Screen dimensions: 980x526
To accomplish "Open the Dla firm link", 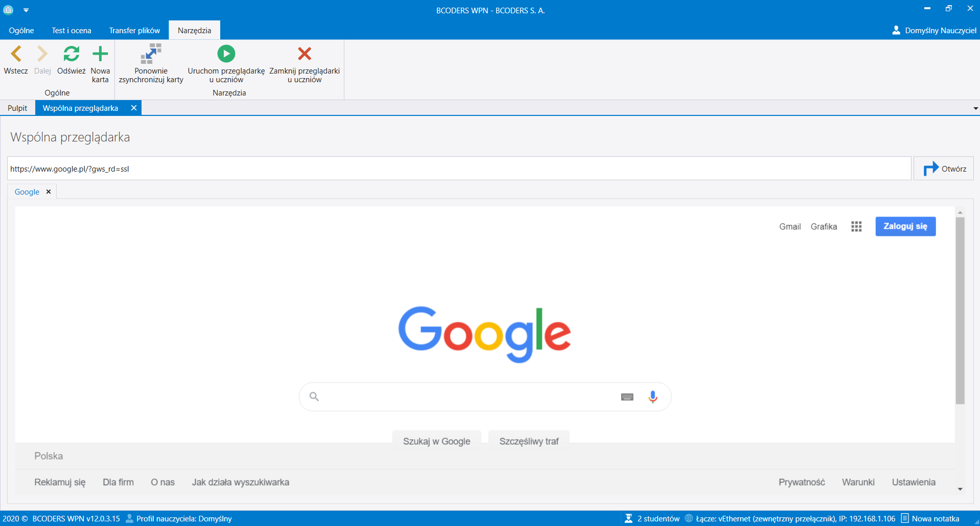I will (x=118, y=482).
